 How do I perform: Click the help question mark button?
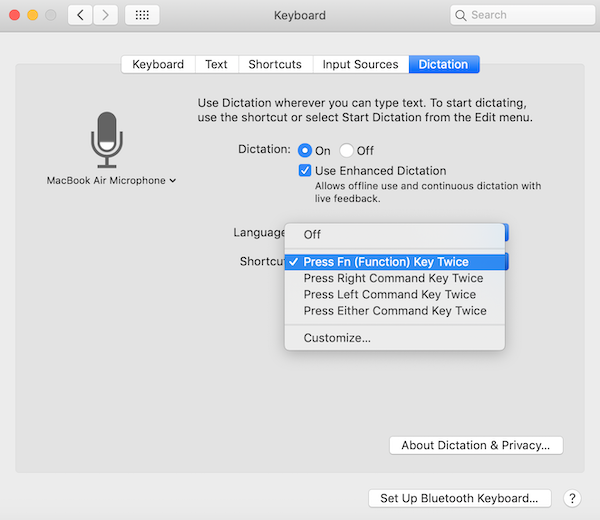(x=573, y=498)
